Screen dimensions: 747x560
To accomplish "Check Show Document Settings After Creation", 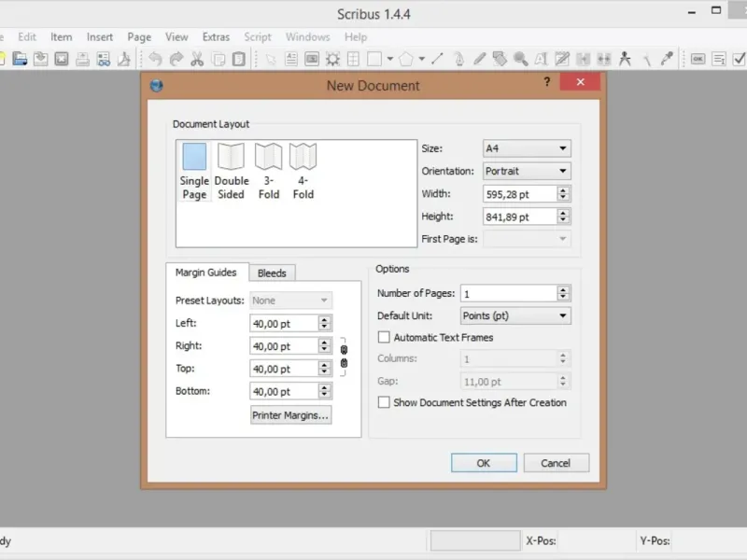I will point(384,402).
